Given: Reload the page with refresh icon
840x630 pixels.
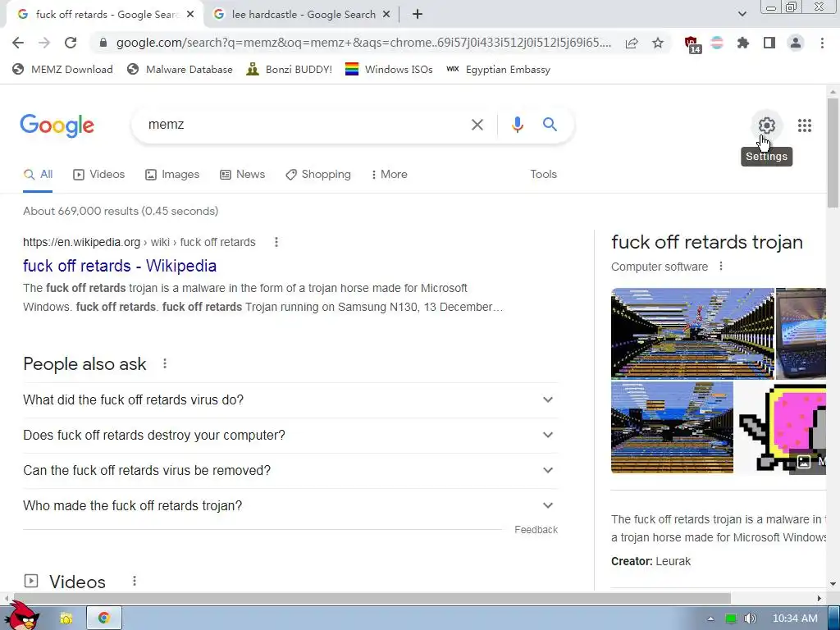Looking at the screenshot, I should pyautogui.click(x=71, y=43).
